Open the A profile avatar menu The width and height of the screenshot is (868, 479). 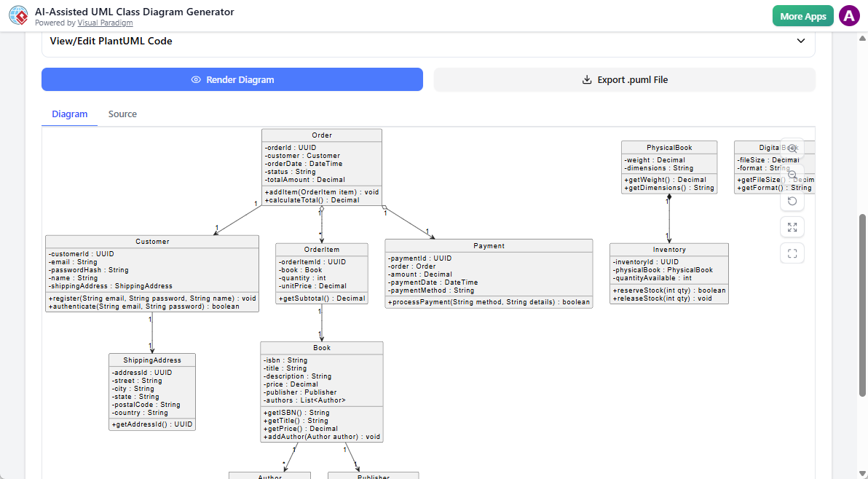click(849, 15)
